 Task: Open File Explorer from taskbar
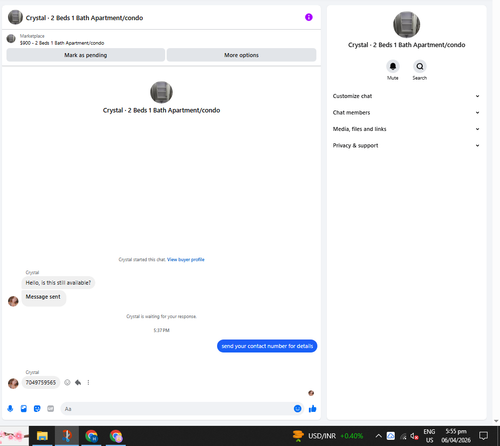pyautogui.click(x=42, y=436)
